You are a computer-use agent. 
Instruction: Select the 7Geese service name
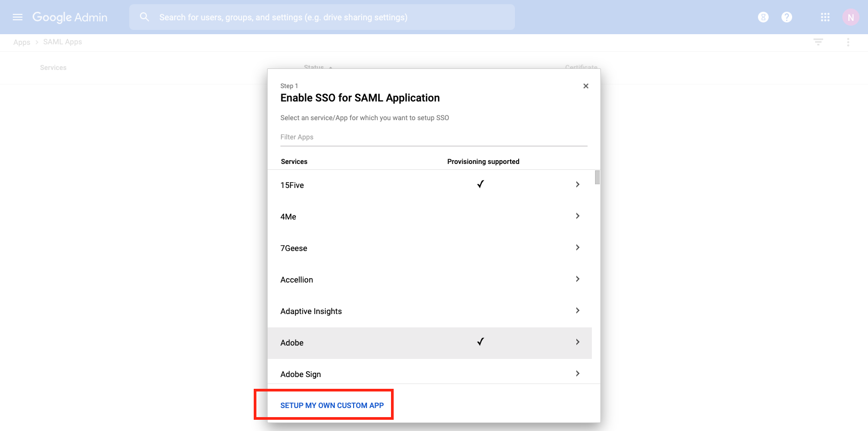(294, 248)
